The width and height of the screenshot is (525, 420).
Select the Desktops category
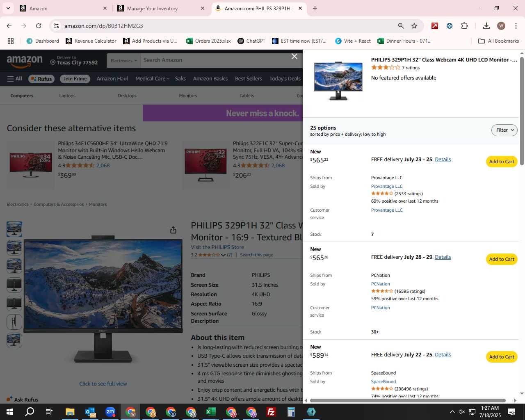click(127, 96)
